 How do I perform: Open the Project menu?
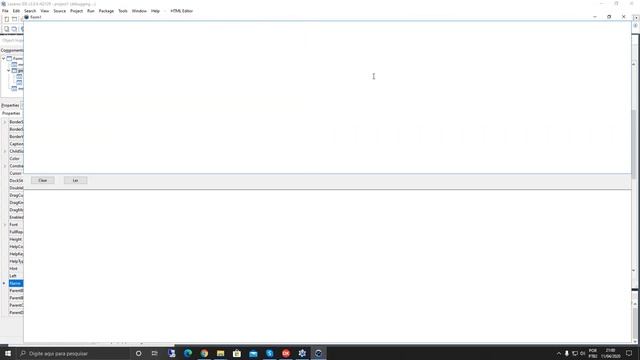[76, 11]
